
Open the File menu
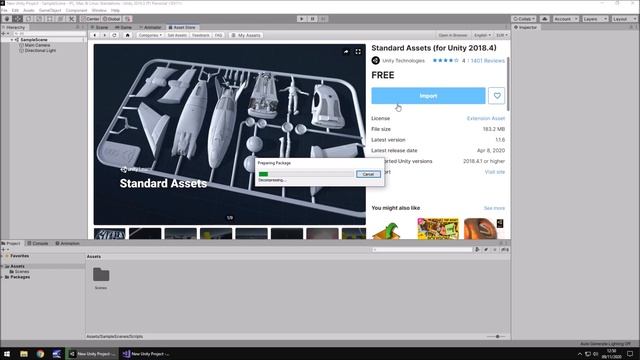tap(4, 10)
